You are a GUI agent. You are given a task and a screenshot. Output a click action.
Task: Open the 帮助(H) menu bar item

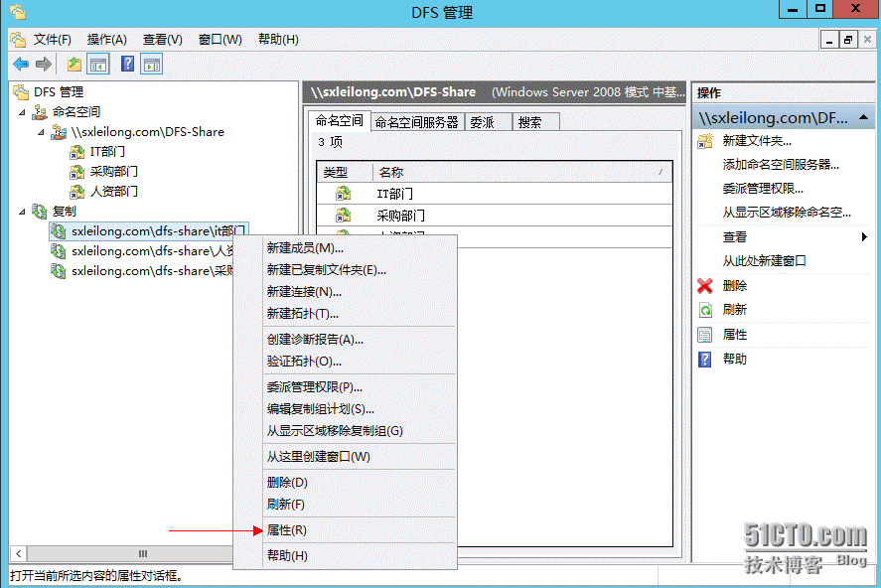278,40
